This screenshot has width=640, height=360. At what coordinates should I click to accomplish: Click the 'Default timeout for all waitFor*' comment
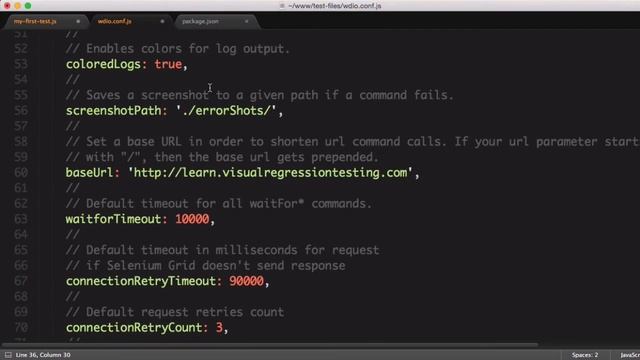pyautogui.click(x=219, y=204)
